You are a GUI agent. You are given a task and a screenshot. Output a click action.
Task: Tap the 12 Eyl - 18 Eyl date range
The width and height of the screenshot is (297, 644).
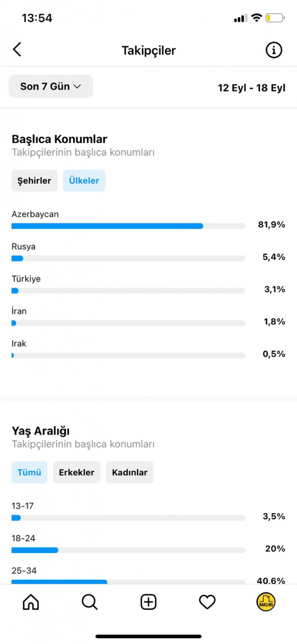(x=251, y=88)
